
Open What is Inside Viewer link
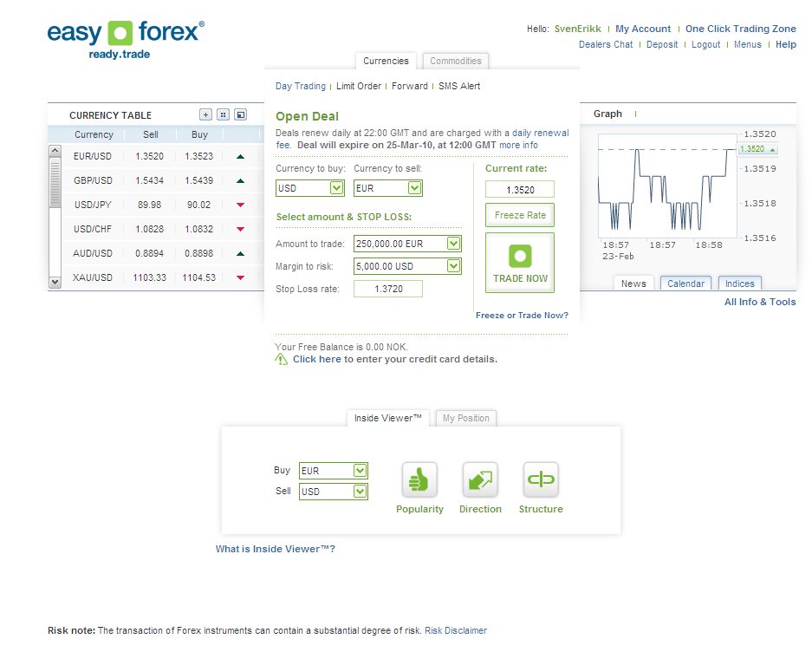pyautogui.click(x=275, y=549)
